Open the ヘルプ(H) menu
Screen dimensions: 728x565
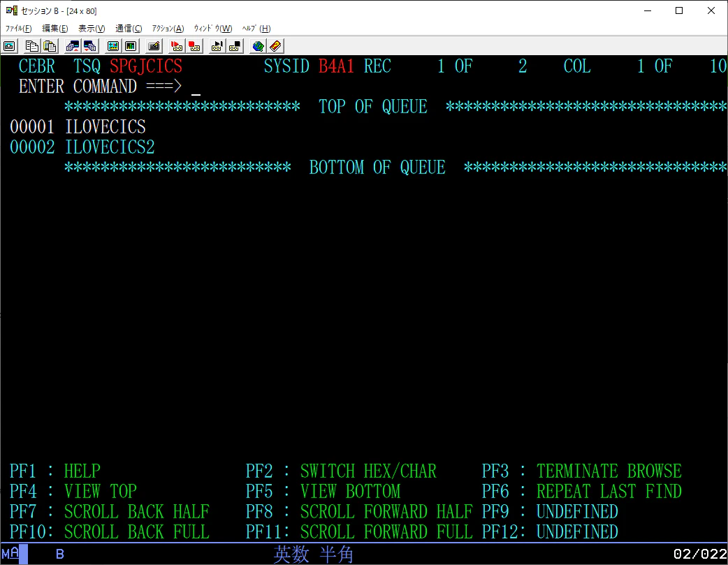(256, 29)
